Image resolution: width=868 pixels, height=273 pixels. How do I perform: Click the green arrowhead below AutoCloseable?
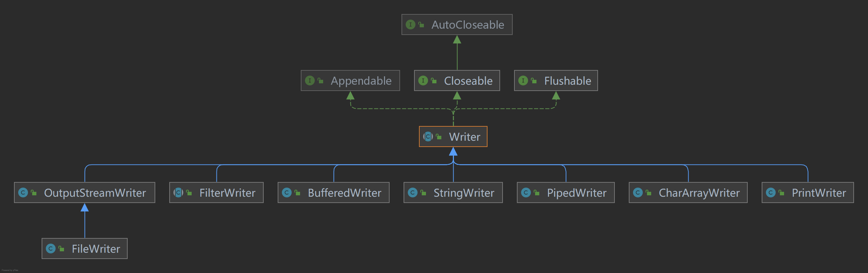point(457,40)
